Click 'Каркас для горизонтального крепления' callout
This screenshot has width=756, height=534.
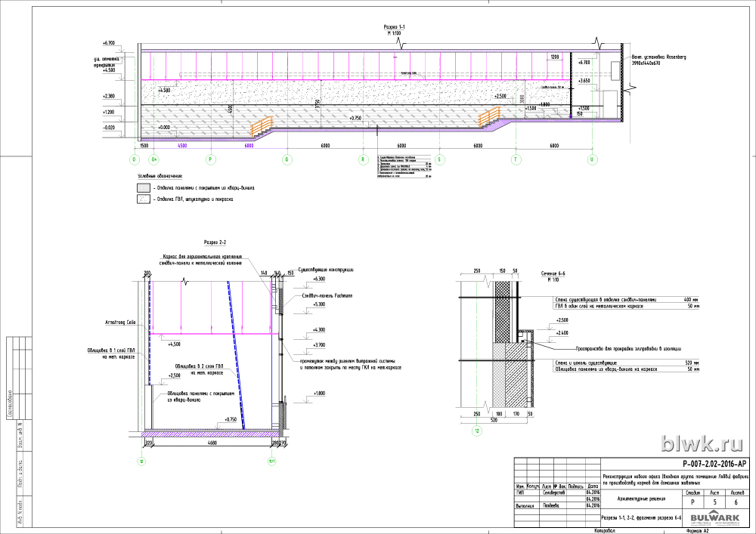click(203, 257)
